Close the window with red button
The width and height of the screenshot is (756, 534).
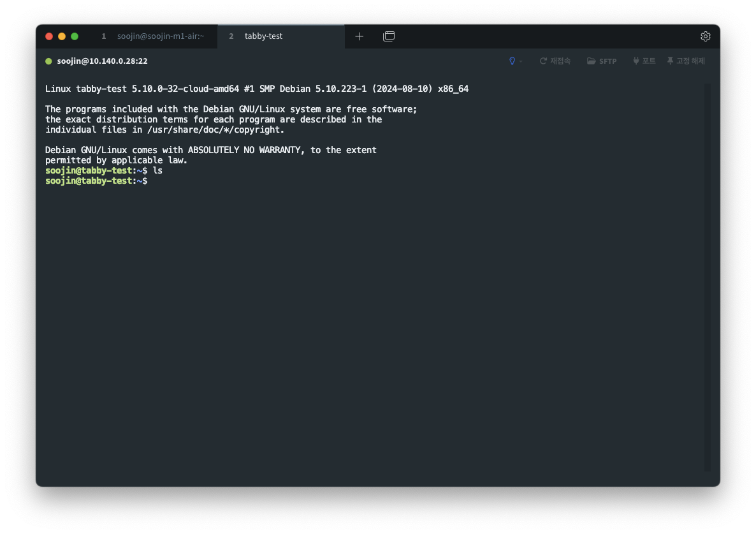pos(49,36)
